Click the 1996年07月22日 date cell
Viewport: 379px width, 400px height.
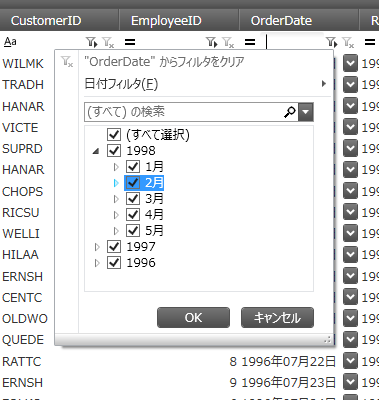click(x=289, y=361)
